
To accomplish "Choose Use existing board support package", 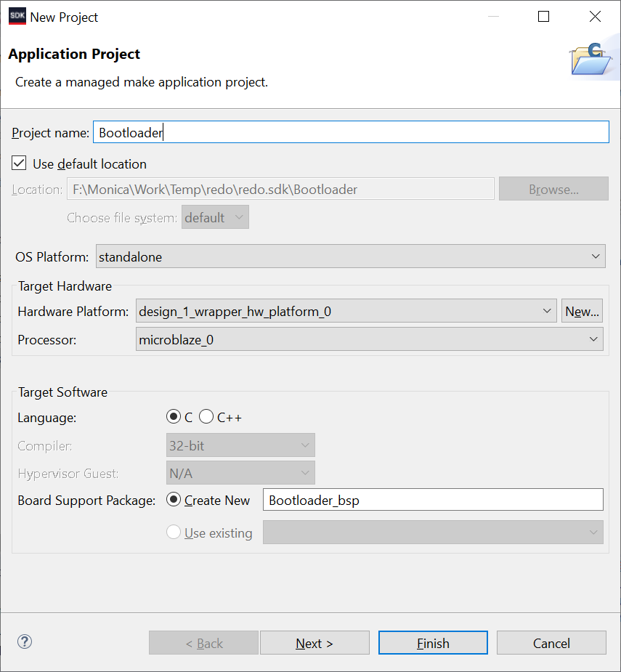I will point(174,533).
